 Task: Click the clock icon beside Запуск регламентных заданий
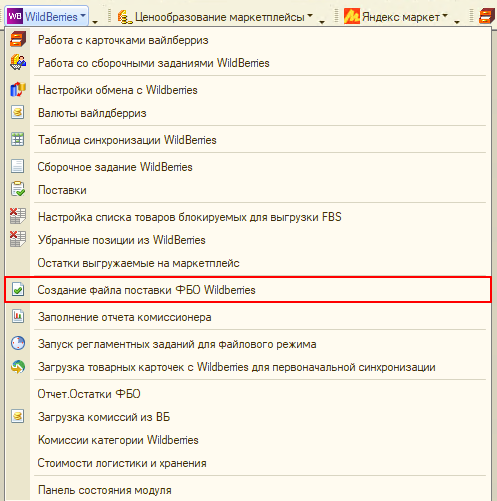point(18,343)
